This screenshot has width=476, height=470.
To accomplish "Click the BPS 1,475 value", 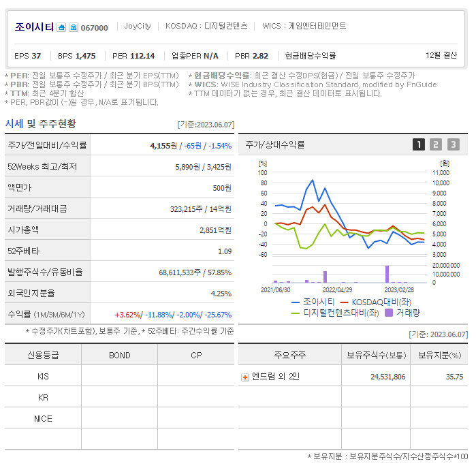I will coord(77,56).
